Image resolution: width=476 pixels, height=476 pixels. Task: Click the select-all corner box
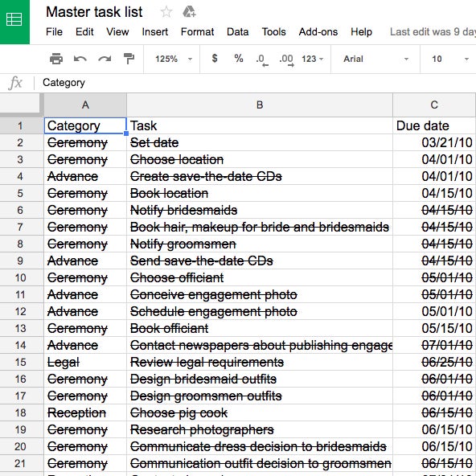[21, 105]
